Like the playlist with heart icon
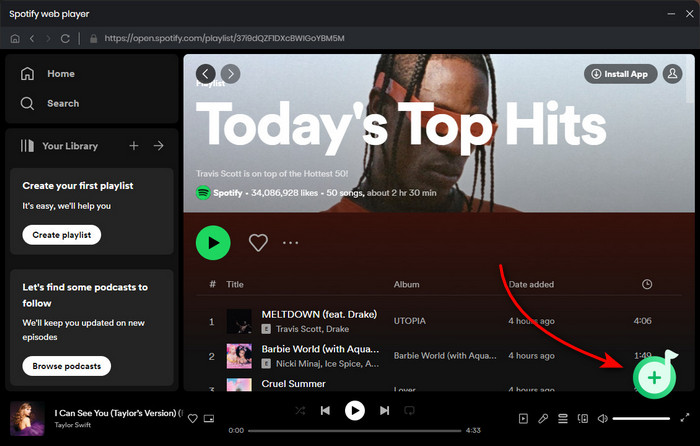This screenshot has width=700, height=446. [x=258, y=243]
